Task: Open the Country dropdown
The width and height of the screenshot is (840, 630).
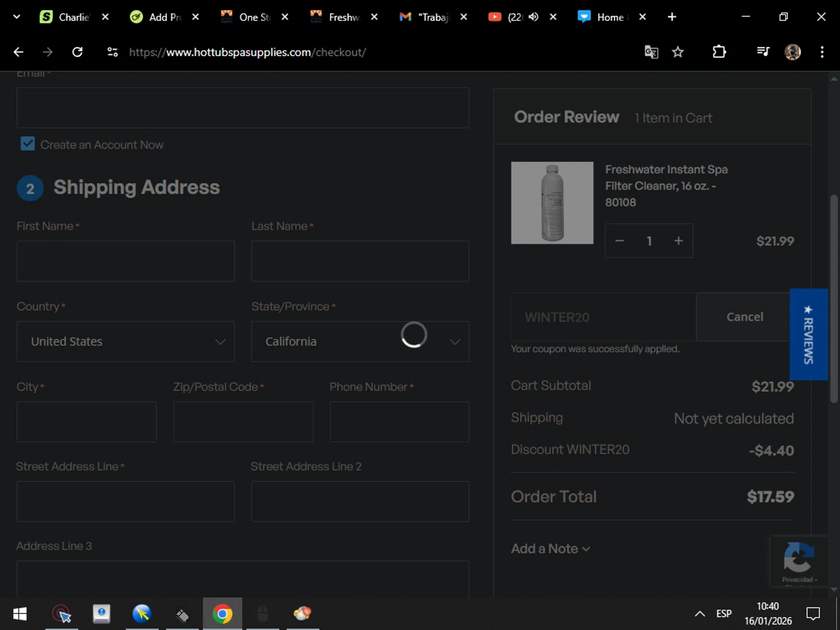Action: [x=125, y=342]
